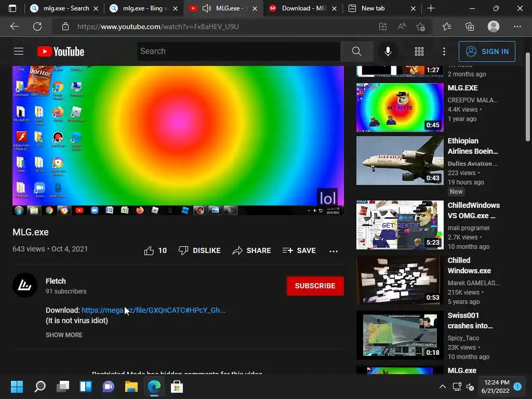
Task: Open File Explorer from the taskbar
Action: click(x=131, y=387)
